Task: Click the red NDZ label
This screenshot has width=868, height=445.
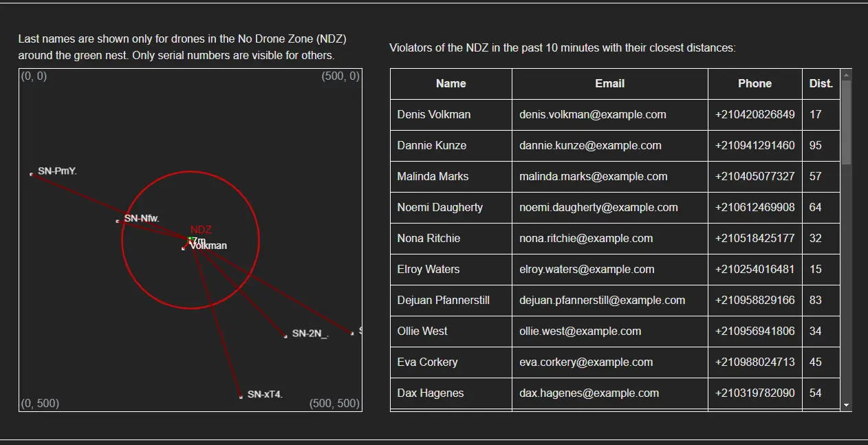Action: tap(201, 230)
